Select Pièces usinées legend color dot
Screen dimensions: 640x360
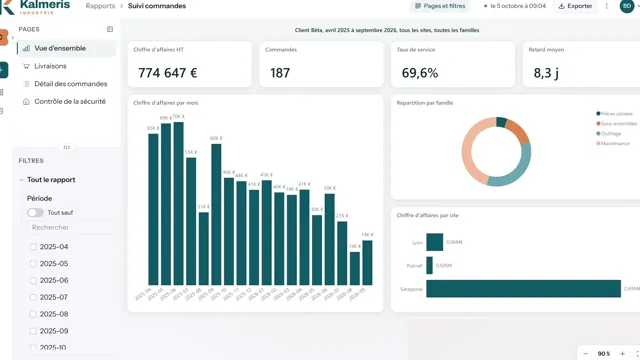pos(598,113)
